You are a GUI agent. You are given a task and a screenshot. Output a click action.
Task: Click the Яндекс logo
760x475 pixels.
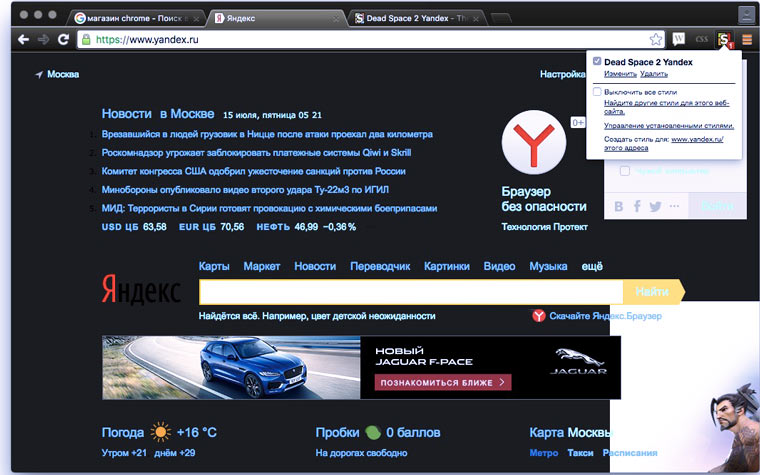(x=141, y=290)
